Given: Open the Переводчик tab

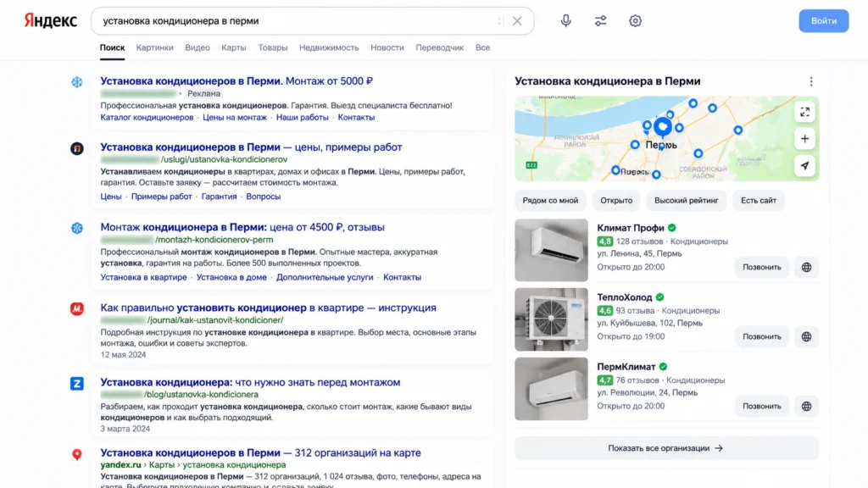Looking at the screenshot, I should (x=440, y=47).
